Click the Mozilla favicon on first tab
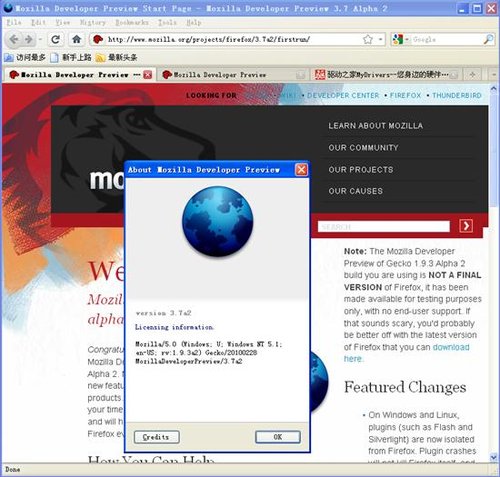Screen dimensions: 500x477 14,75
